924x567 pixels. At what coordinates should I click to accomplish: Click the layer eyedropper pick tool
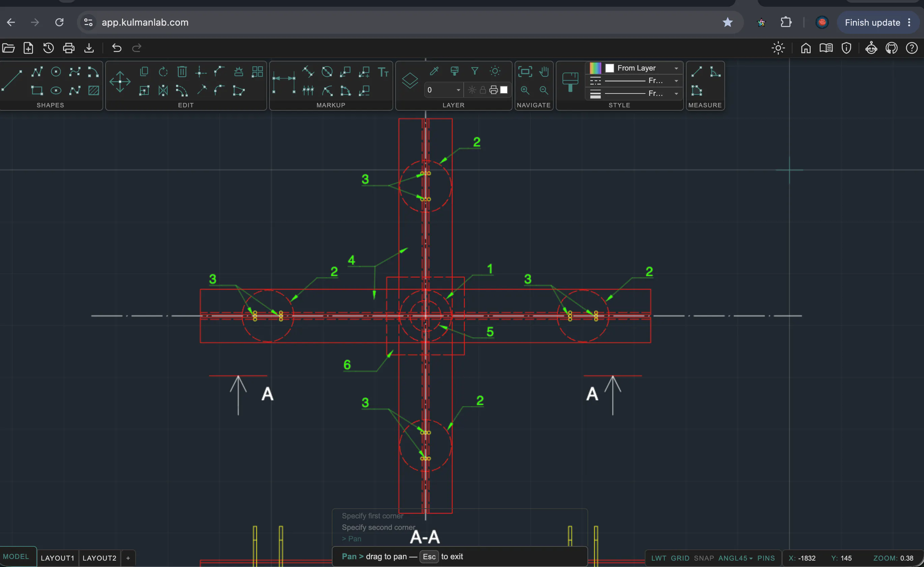(434, 71)
